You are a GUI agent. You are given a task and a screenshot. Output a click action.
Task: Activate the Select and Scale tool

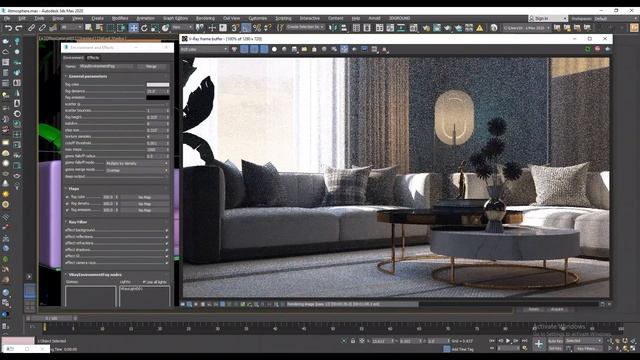[155, 28]
